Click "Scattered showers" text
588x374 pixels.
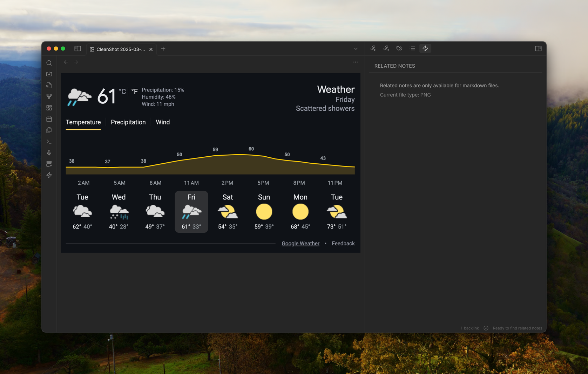(x=325, y=108)
